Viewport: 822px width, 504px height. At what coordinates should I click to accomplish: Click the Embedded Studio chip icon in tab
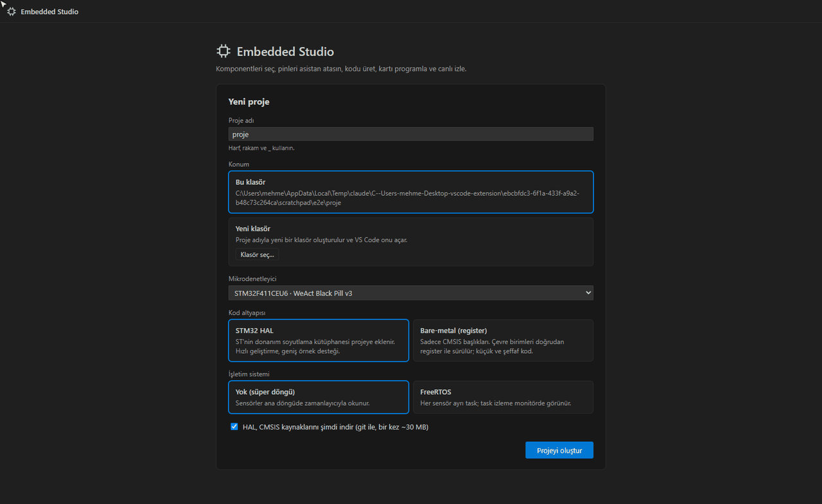click(12, 12)
